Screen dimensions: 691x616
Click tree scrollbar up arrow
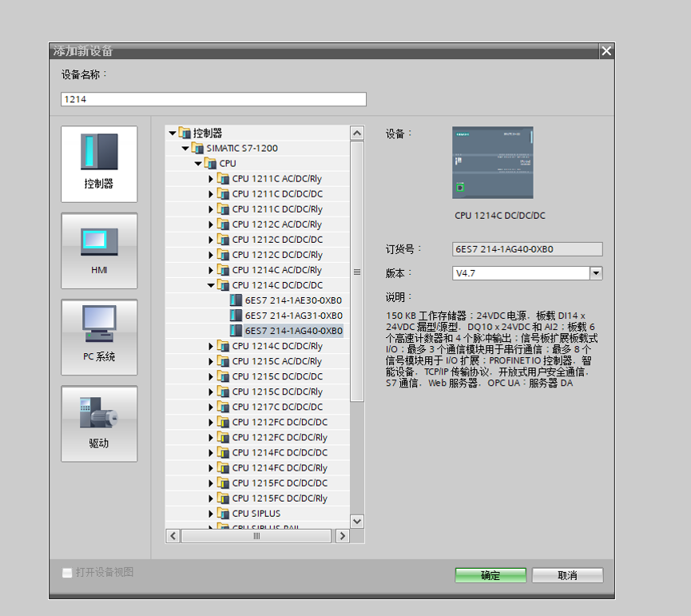point(357,133)
